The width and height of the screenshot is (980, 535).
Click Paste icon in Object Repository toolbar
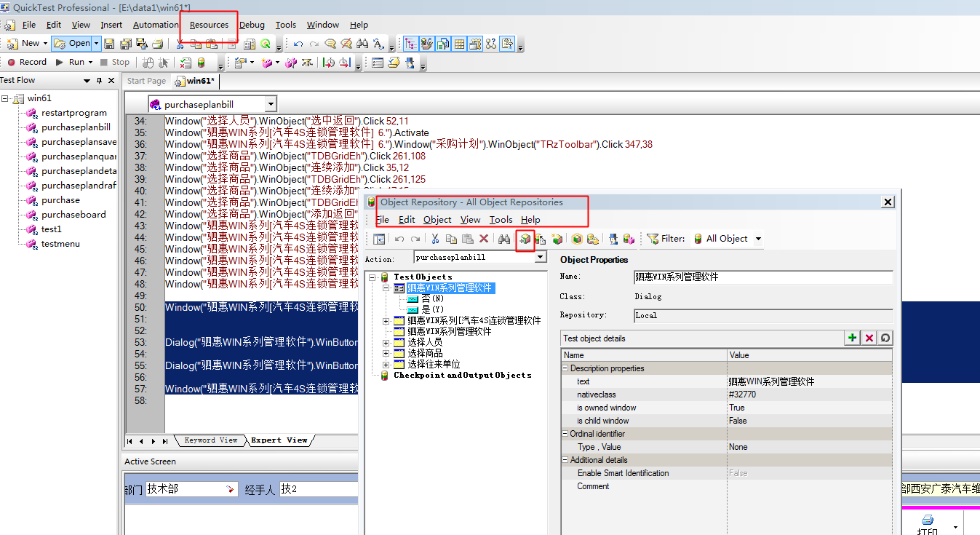click(x=468, y=239)
